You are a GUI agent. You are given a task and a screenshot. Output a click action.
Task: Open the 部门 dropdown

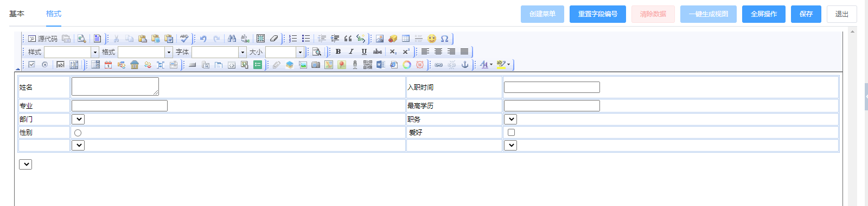pyautogui.click(x=78, y=119)
